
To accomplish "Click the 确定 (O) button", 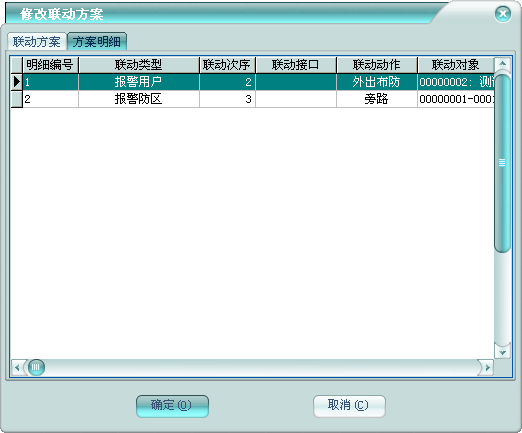I will click(x=172, y=406).
